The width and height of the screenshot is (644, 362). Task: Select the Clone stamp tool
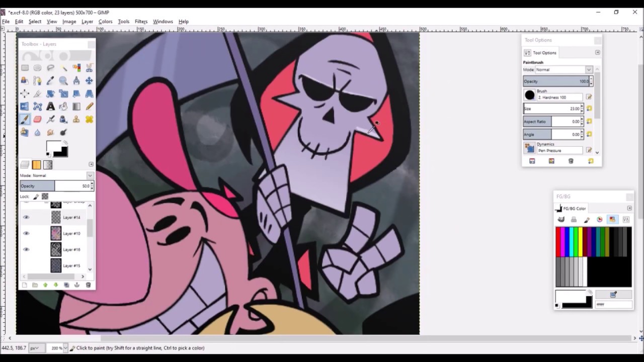point(76,119)
